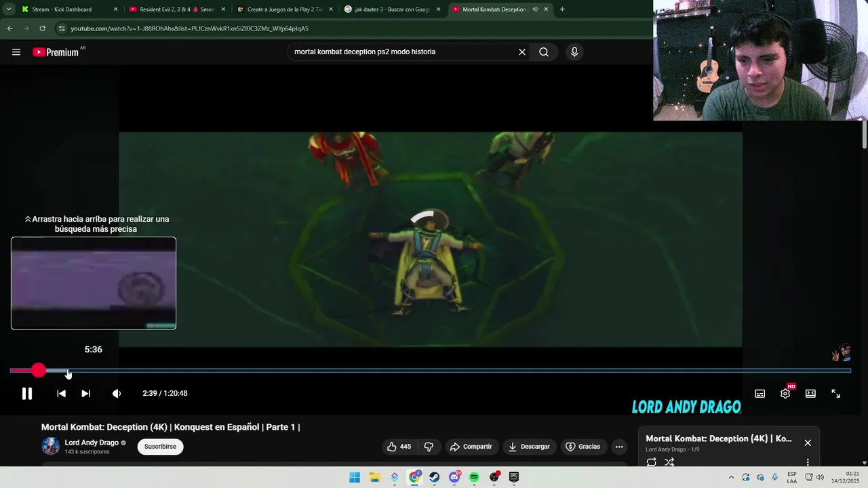Viewport: 868px width, 488px height.
Task: Open File Explorer from taskbar
Action: coord(374,477)
